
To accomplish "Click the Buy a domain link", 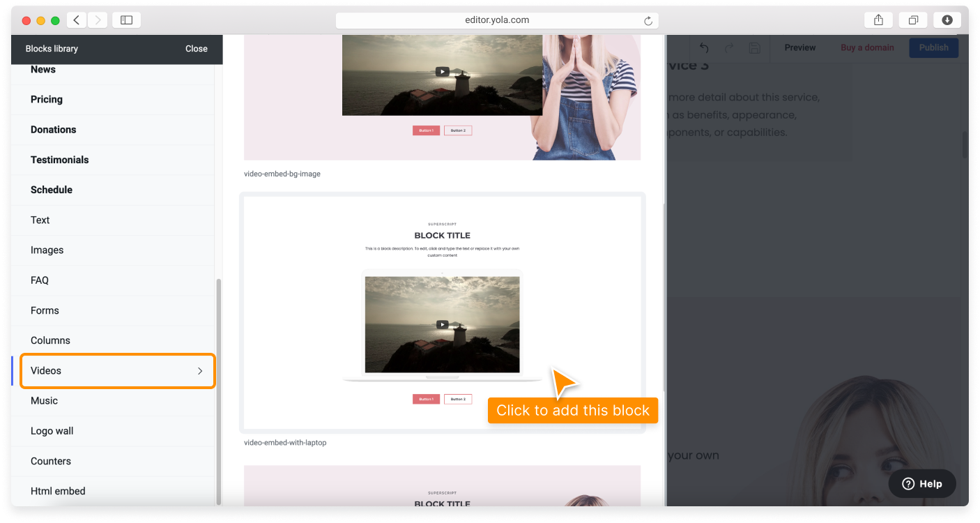I will coord(867,47).
